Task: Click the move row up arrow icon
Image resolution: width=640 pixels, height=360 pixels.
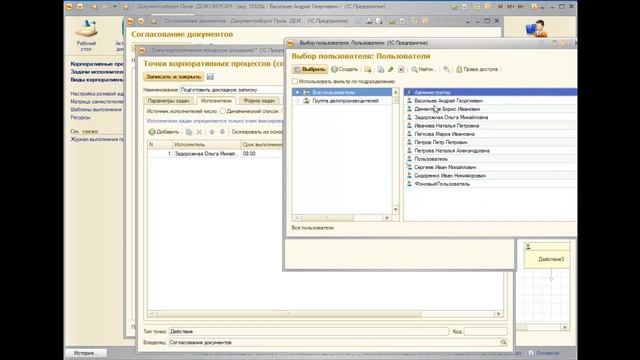Action: [212, 132]
